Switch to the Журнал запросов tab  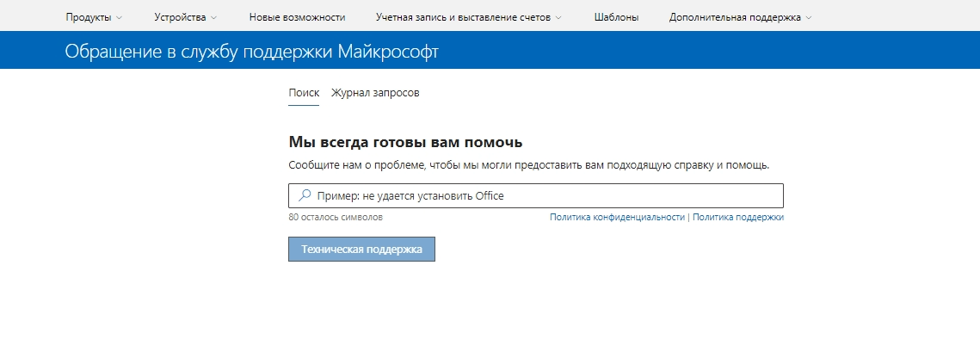pos(375,93)
